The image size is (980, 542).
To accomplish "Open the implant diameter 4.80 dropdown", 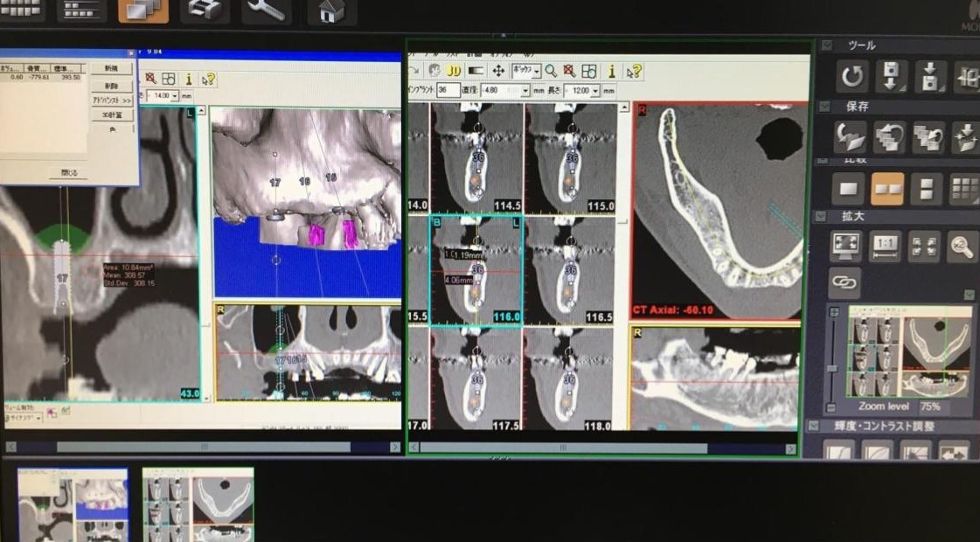I will [525, 91].
